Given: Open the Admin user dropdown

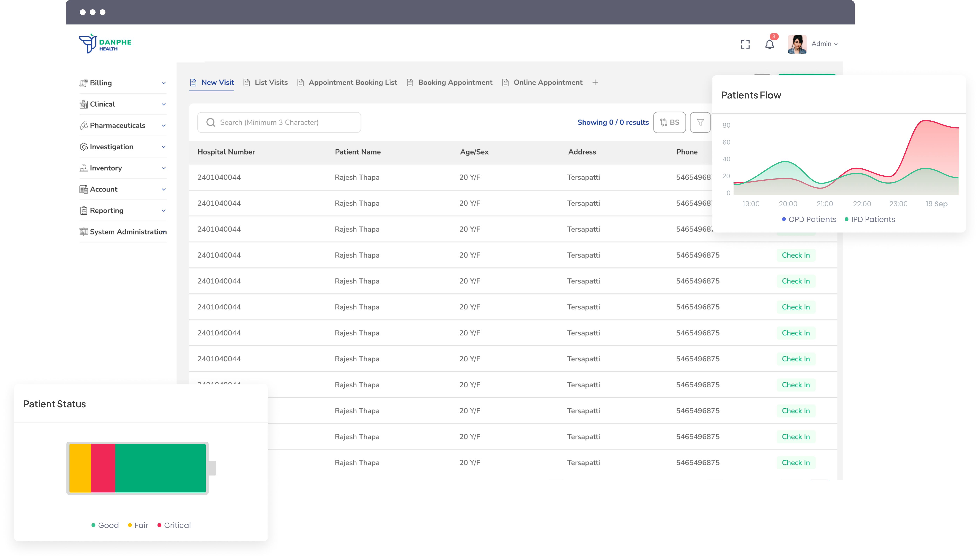Looking at the screenshot, I should [824, 44].
